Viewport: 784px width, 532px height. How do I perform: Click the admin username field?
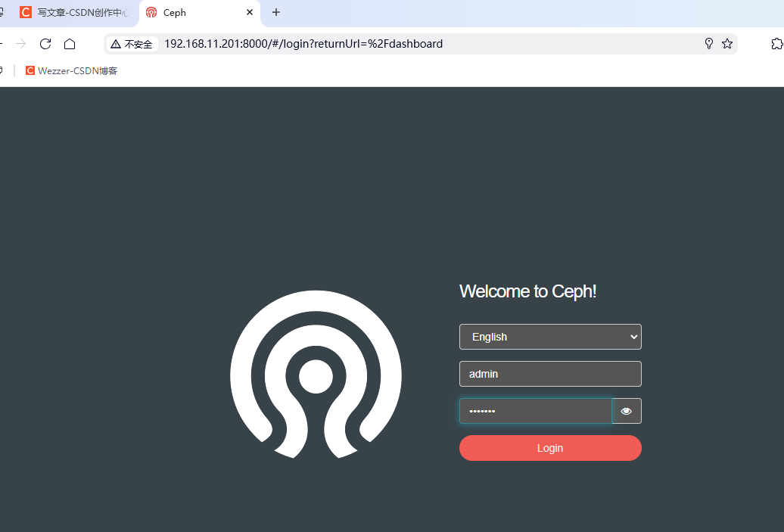coord(550,374)
